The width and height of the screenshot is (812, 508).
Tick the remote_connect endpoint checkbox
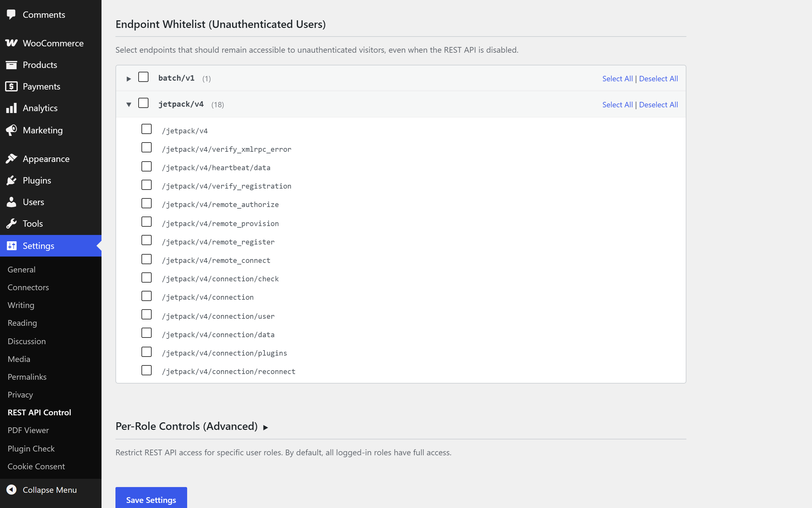tap(147, 259)
